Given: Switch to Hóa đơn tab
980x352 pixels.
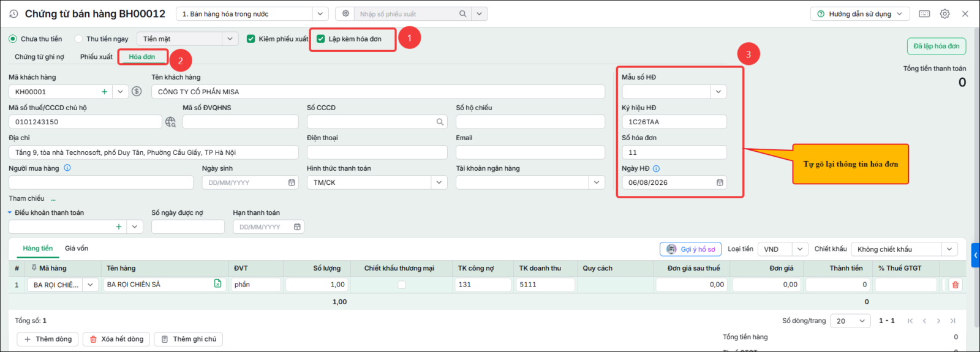Looking at the screenshot, I should click(x=142, y=57).
